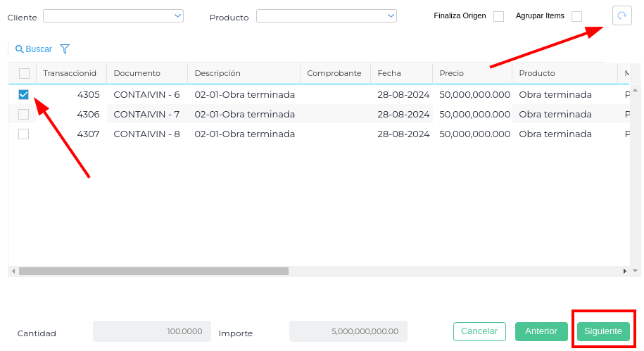
Task: Click the horizontal scrollbar left arrow
Action: tap(13, 271)
